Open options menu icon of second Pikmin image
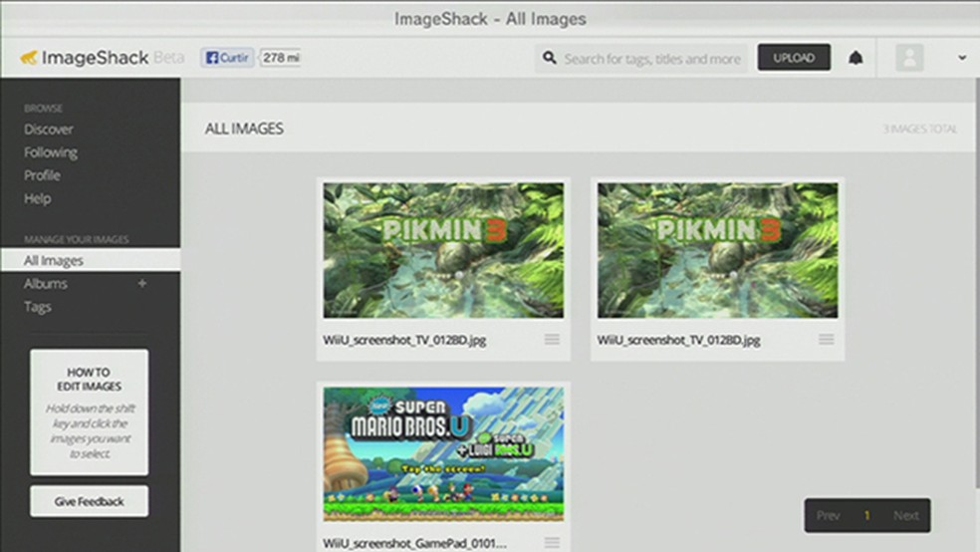The width and height of the screenshot is (980, 552). pyautogui.click(x=827, y=340)
